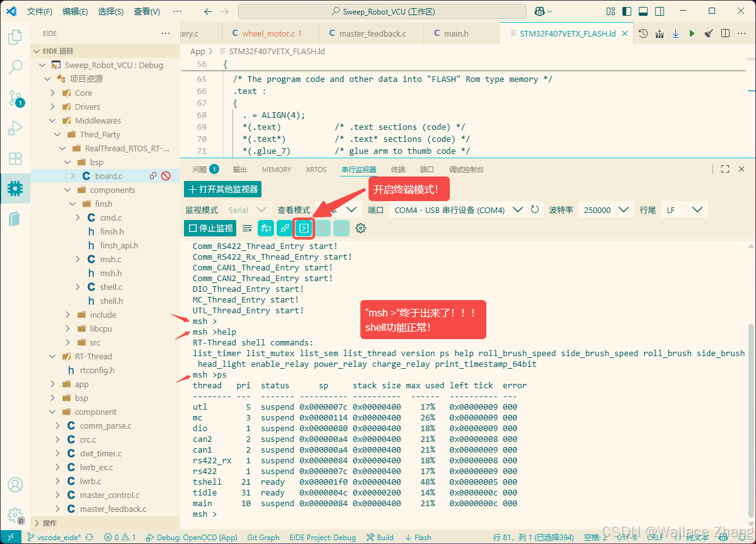This screenshot has height=544, width=756.
Task: Toggle the serial monitor terminal mode
Action: [x=304, y=228]
